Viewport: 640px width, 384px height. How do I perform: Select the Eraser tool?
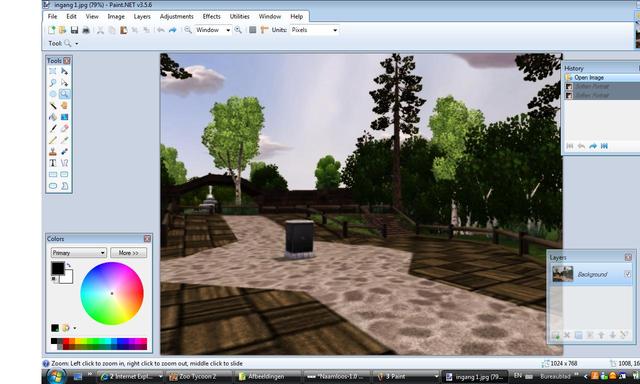click(x=64, y=129)
